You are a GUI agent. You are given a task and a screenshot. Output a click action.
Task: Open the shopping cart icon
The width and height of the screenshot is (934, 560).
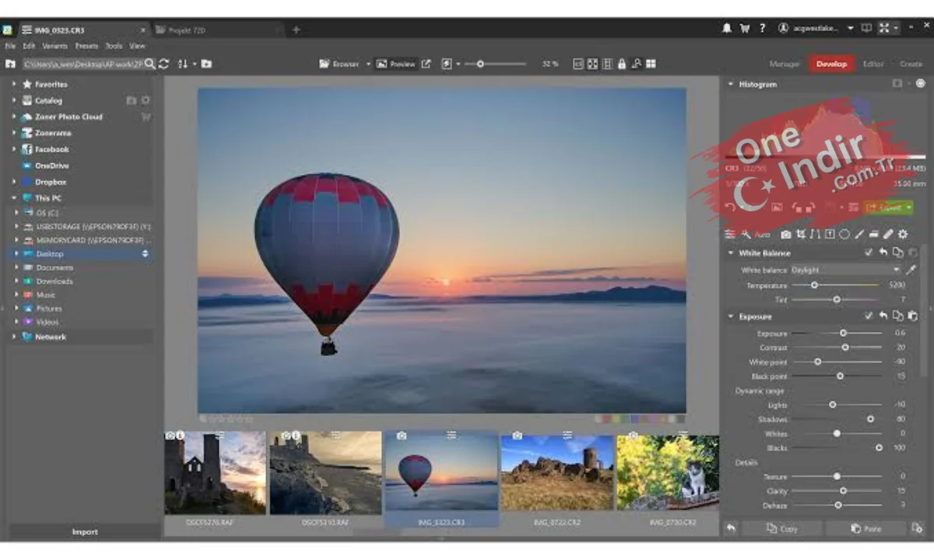(x=745, y=28)
